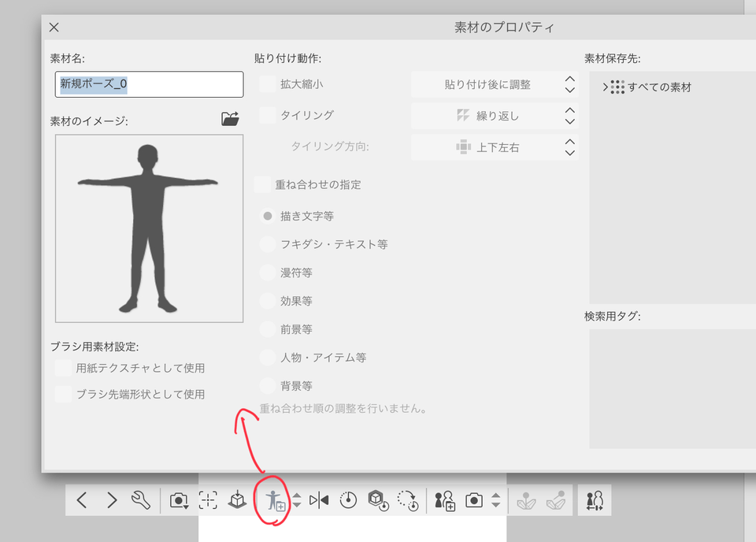Open the 貼り付け後に調整 dropdown

(495, 84)
